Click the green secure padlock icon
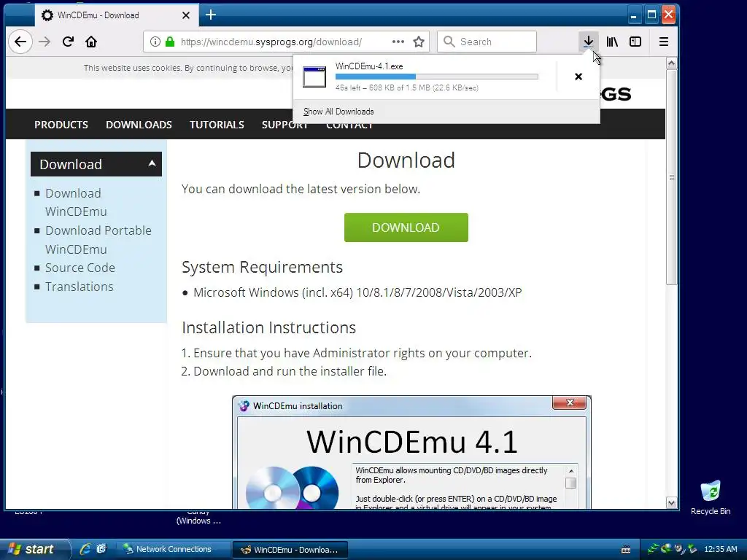This screenshot has height=560, width=747. (x=169, y=42)
